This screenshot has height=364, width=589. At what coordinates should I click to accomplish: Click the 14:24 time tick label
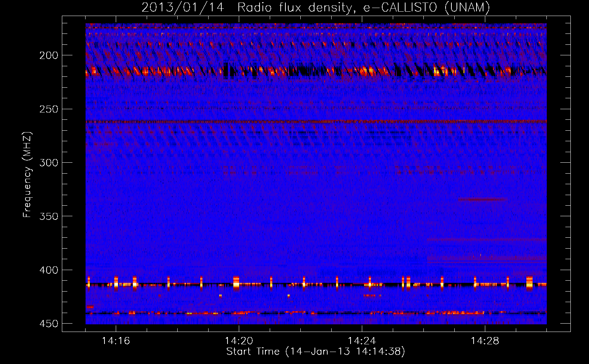click(x=362, y=341)
